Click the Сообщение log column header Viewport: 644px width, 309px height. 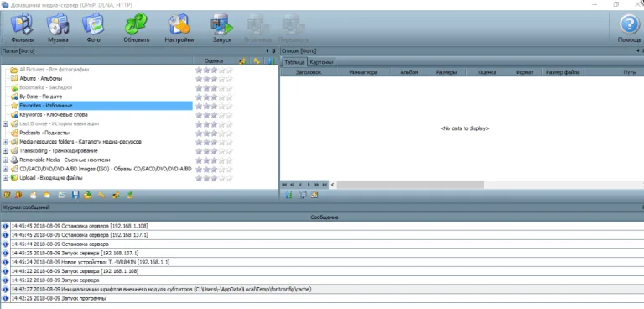click(x=324, y=217)
